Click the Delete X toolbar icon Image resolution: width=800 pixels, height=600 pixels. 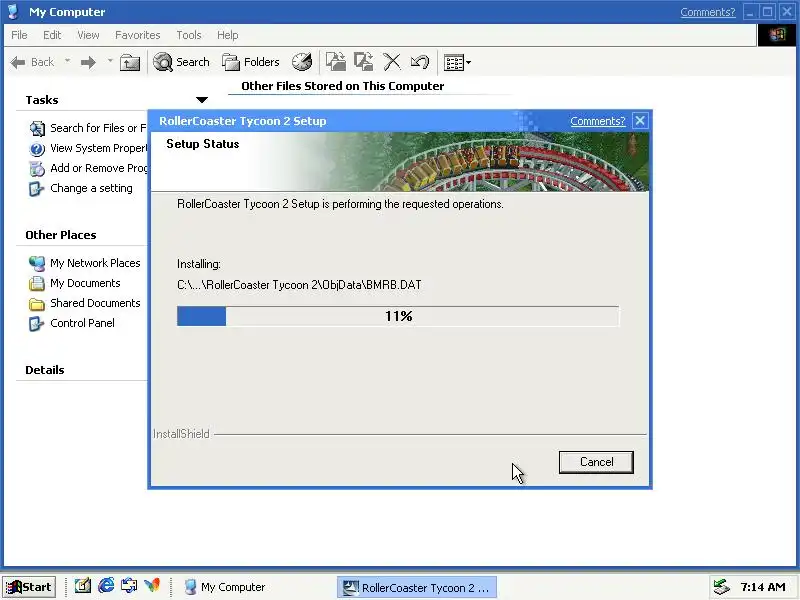(392, 62)
